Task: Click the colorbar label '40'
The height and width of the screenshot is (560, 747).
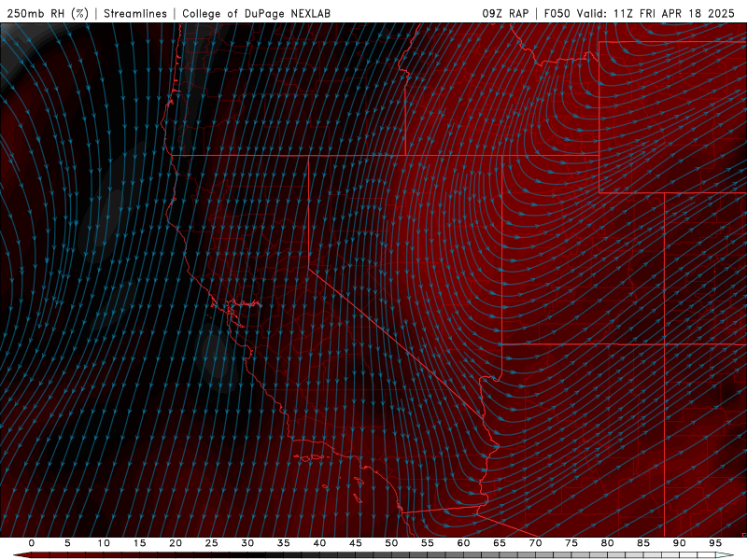Action: tap(319, 543)
